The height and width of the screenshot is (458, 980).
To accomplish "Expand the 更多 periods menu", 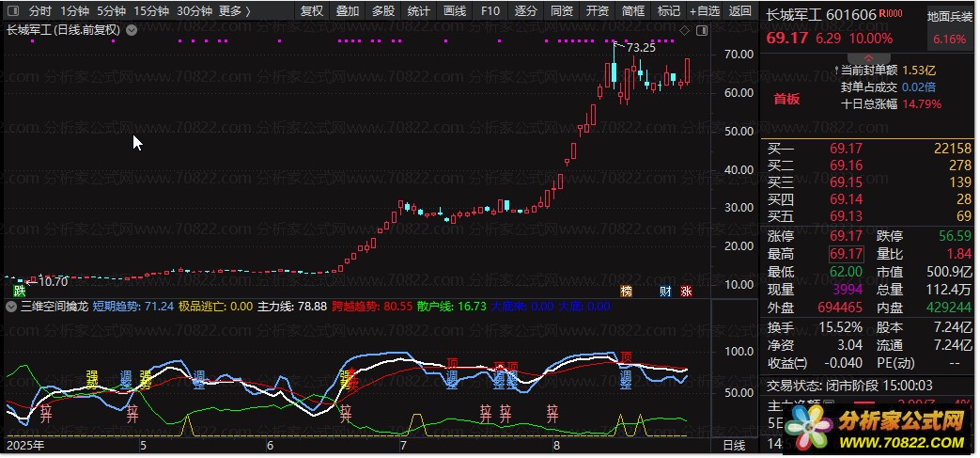I will tap(235, 10).
